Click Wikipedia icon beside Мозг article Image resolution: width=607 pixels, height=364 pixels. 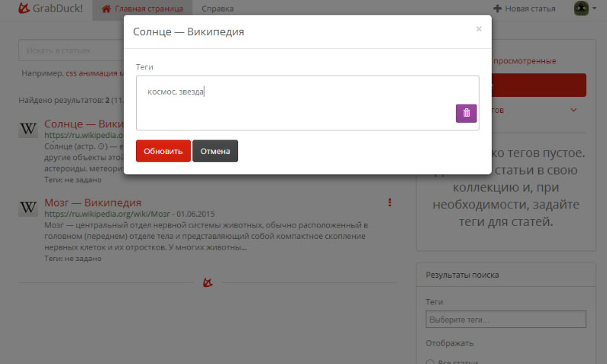coord(28,208)
